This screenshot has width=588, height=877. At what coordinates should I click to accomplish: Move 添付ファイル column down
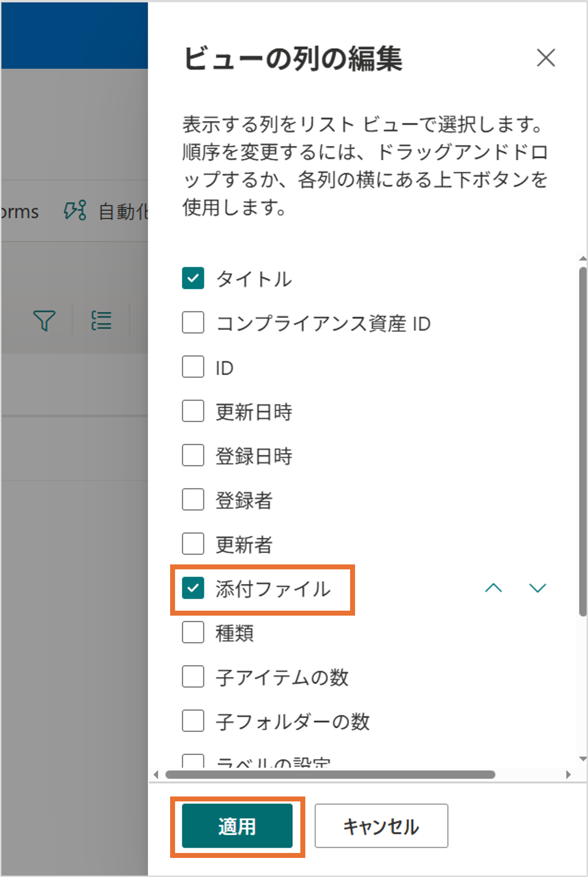tap(538, 588)
